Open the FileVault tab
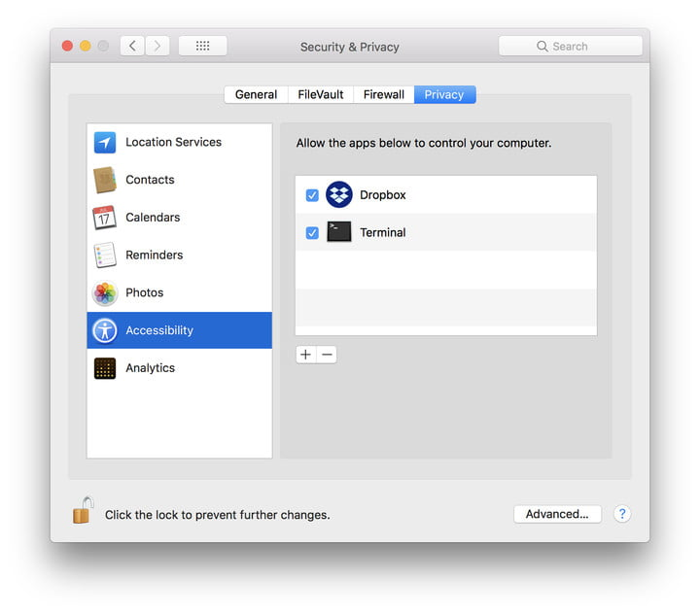The image size is (700, 614). [321, 94]
